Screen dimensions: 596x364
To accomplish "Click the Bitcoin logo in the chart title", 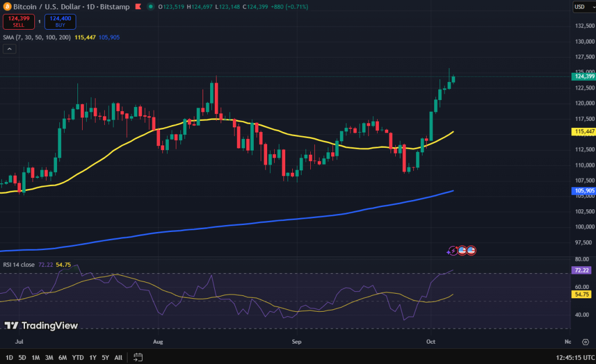I will [x=6, y=7].
